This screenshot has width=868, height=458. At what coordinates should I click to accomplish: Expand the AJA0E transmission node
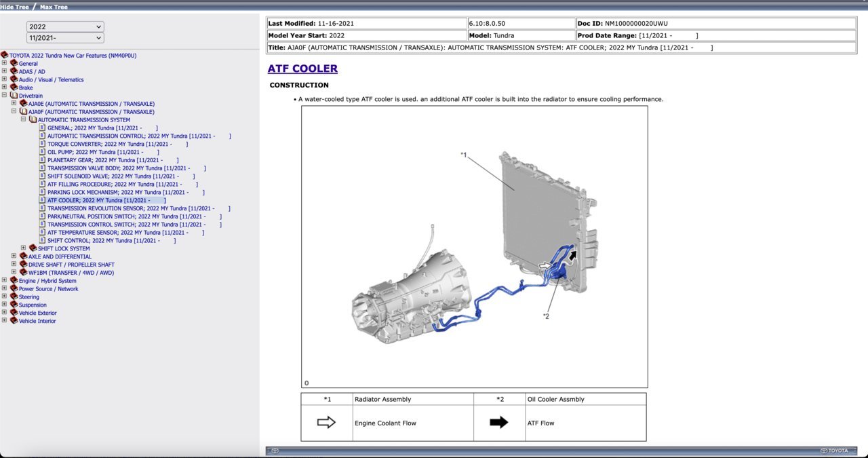coord(14,103)
